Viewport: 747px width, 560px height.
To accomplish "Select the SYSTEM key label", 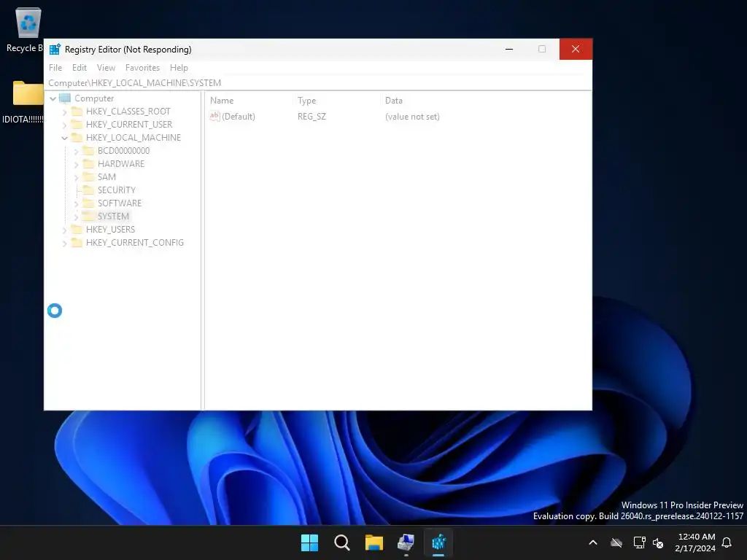I will pos(113,216).
